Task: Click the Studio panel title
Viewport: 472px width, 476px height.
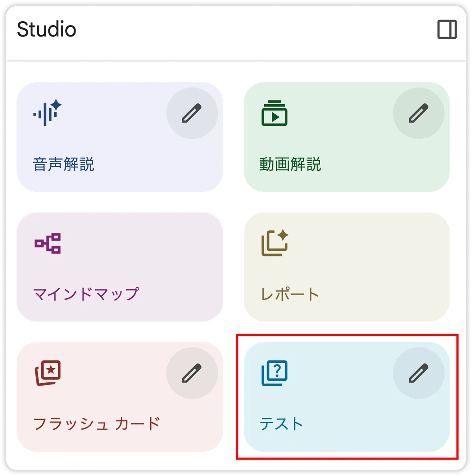Action: 46,29
